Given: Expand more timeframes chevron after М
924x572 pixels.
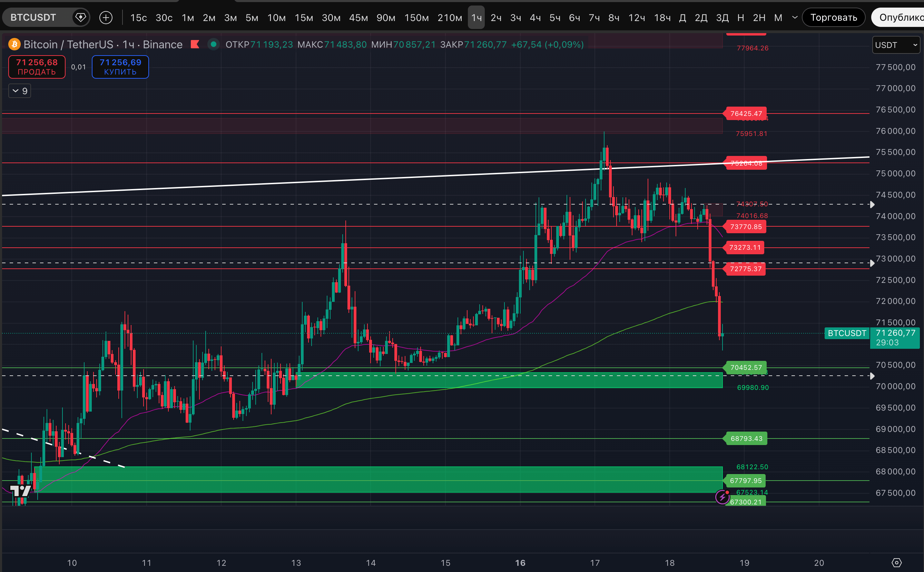Looking at the screenshot, I should 795,17.
